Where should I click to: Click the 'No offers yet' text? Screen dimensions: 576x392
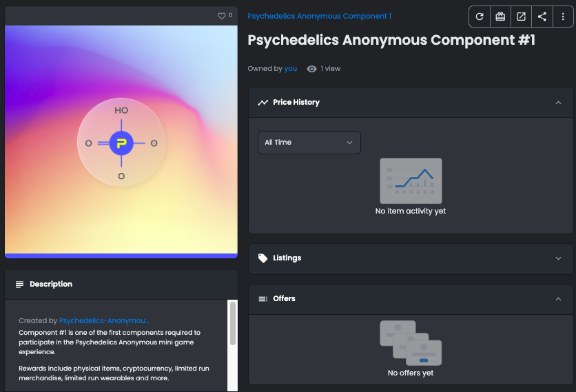pos(411,373)
